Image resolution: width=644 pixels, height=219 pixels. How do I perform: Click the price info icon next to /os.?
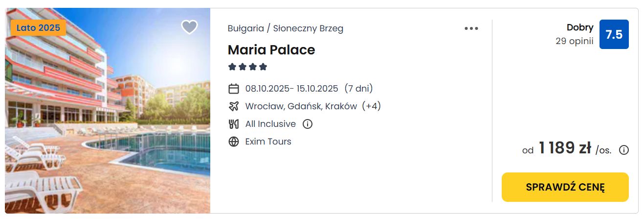624,150
